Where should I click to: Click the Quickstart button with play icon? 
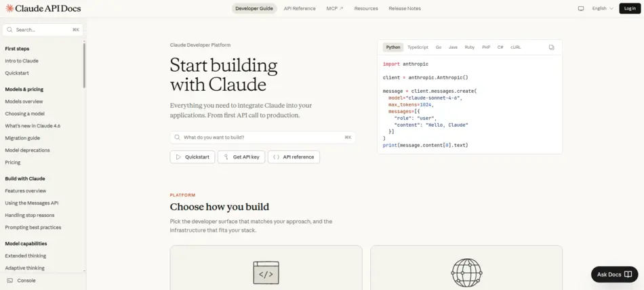[x=193, y=157]
